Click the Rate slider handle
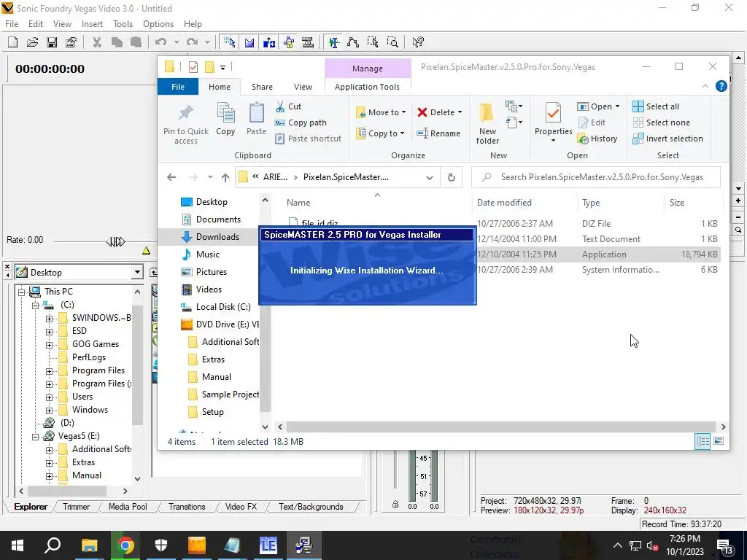747x560 pixels. 115,242
